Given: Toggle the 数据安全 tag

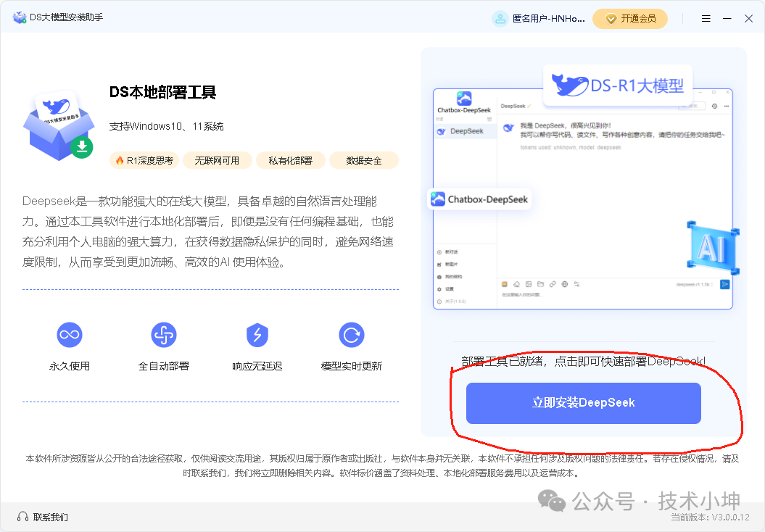Looking at the screenshot, I should 364,160.
